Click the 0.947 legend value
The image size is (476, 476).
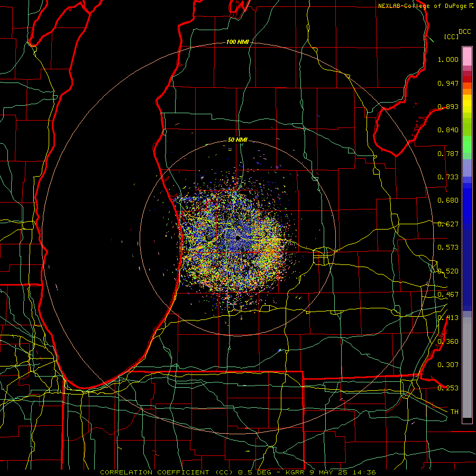point(448,83)
